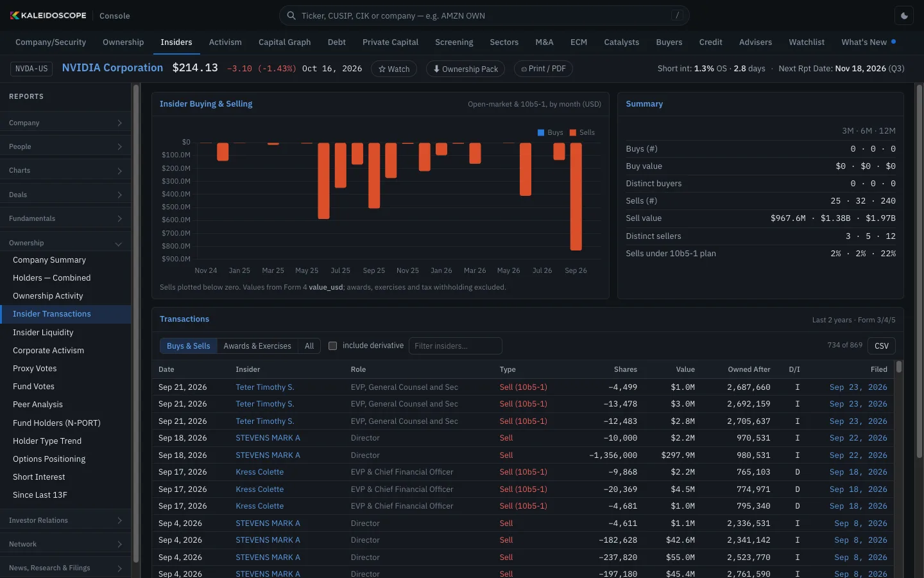Expand the Charts reports section
The width and height of the screenshot is (924, 578).
(65, 170)
